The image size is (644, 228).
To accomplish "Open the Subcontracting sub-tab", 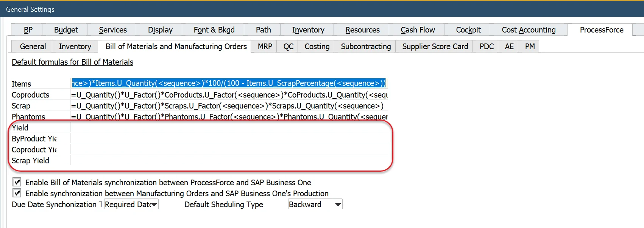I will [365, 47].
